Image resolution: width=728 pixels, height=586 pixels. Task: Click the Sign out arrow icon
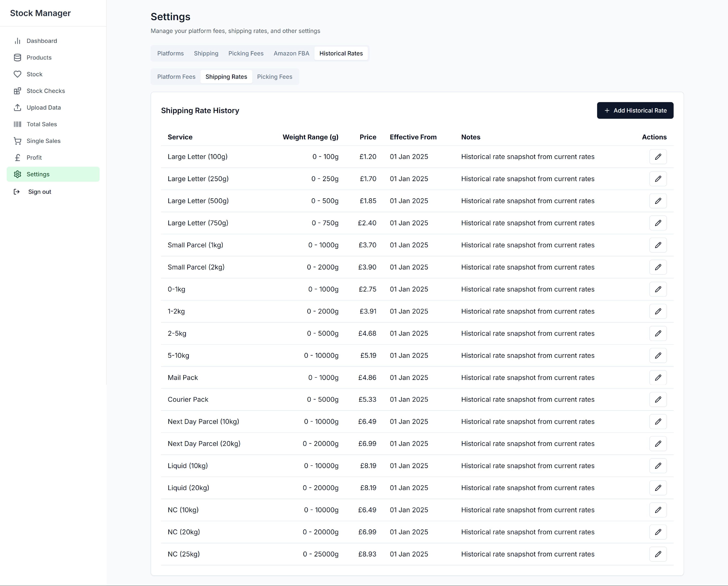17,192
